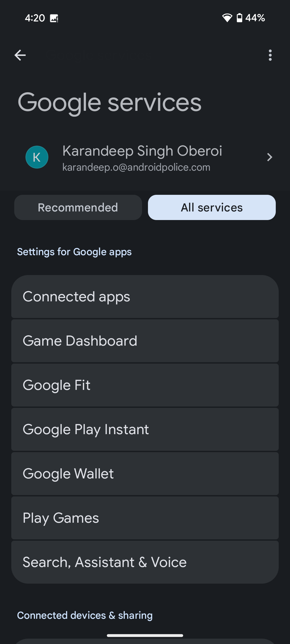Select the All services tab
This screenshot has height=644, width=290.
tap(212, 207)
